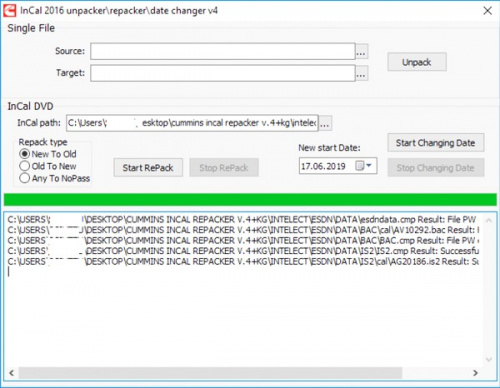
Task: Close the InCal unpacker window
Action: (x=488, y=11)
